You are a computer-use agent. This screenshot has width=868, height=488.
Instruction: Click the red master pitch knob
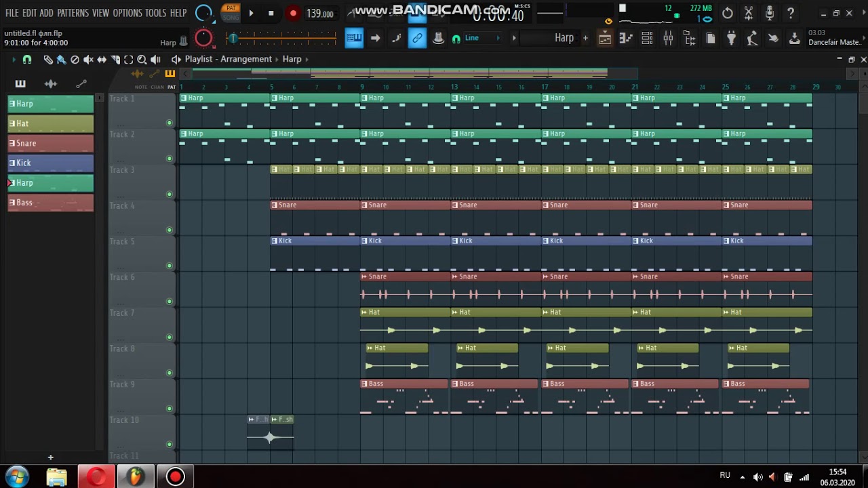(x=203, y=39)
